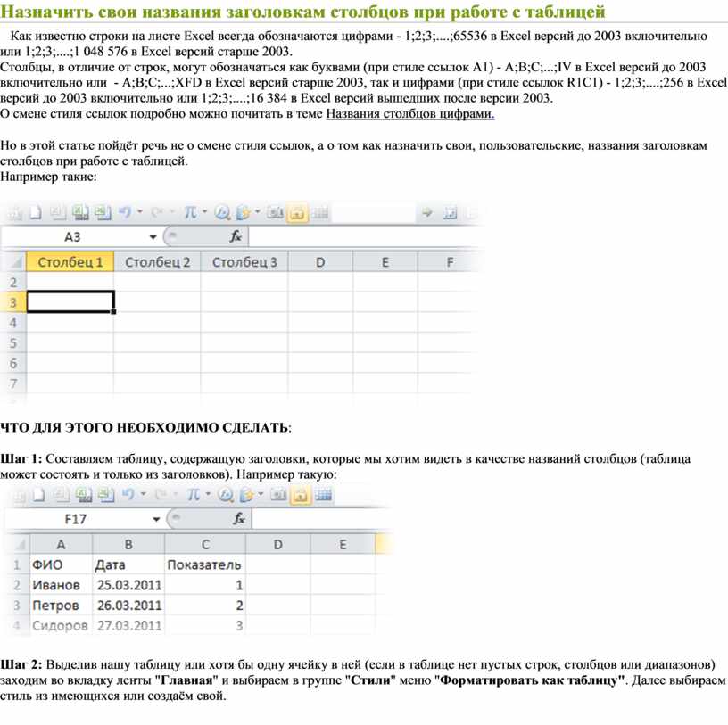Click the Select All corner left of "Столбец 1"

tap(13, 262)
